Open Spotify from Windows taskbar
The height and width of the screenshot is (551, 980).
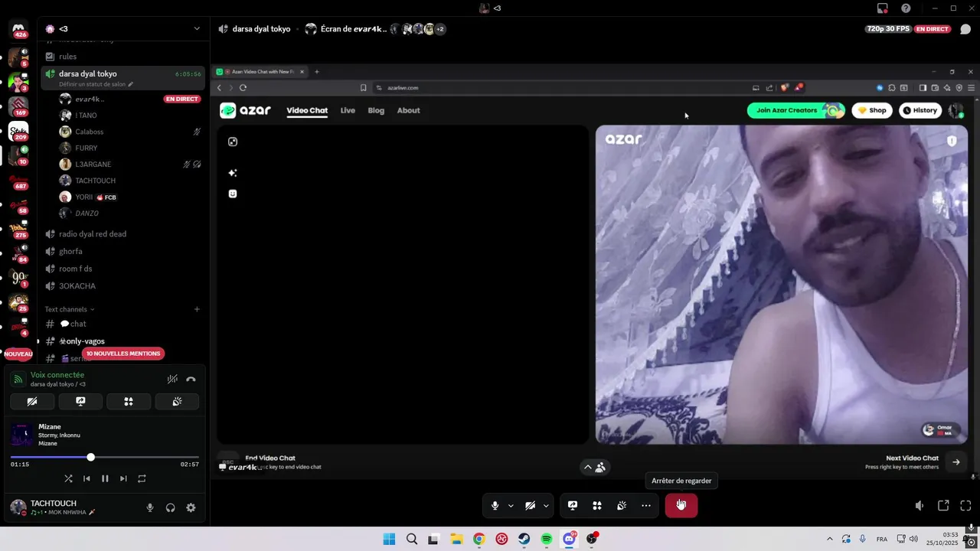[547, 539]
